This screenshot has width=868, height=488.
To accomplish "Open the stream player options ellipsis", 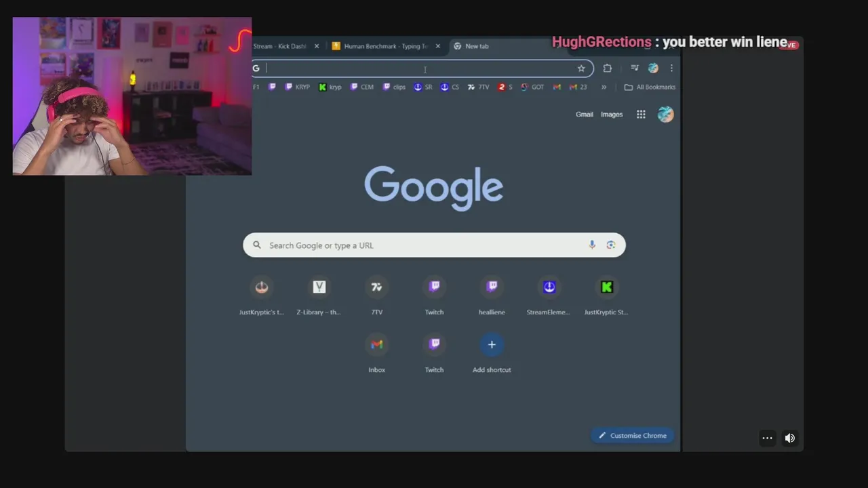I will click(x=767, y=438).
